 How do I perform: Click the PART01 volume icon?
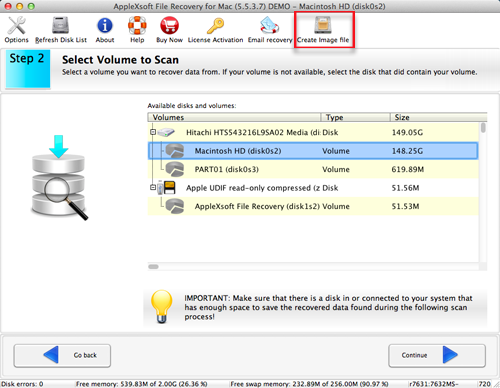coord(175,169)
